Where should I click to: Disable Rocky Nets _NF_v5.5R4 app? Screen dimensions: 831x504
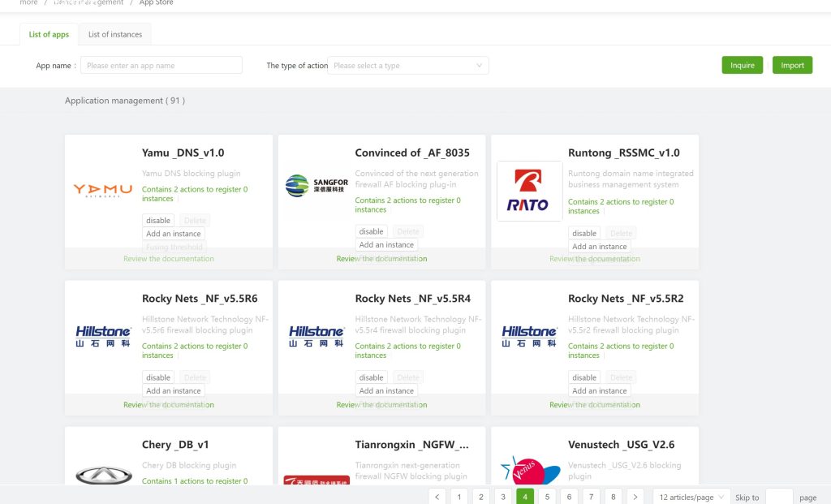tap(371, 377)
